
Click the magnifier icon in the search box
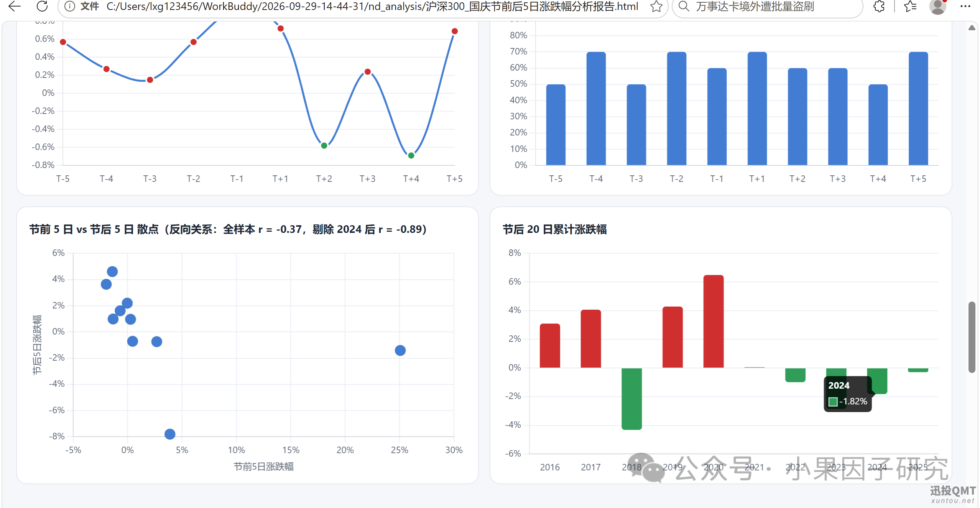click(x=684, y=6)
